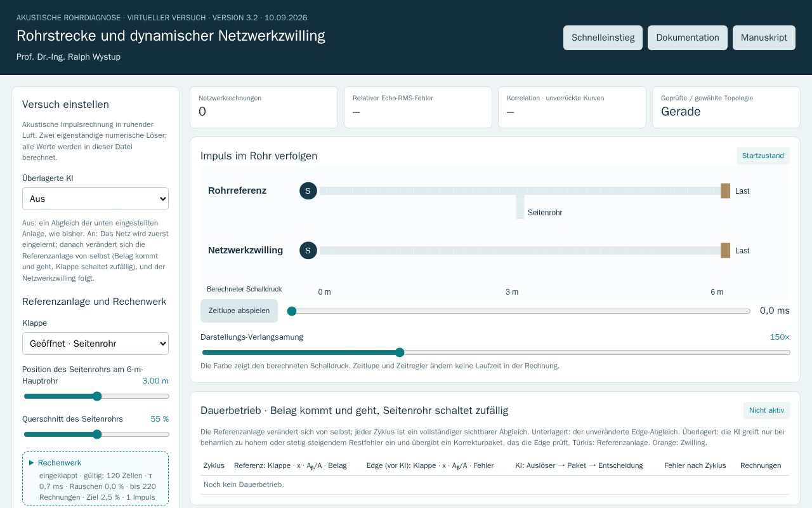
Task: Click the Netzwerkrechnungen value card
Action: [264, 107]
